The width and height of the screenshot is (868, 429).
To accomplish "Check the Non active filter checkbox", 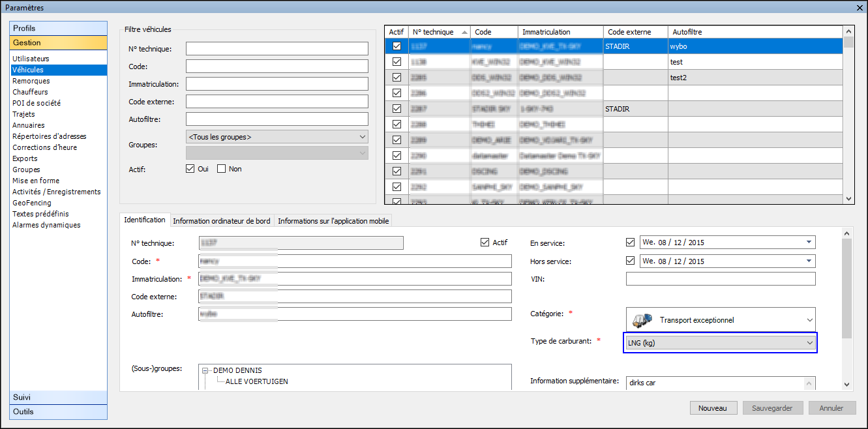I will pyautogui.click(x=222, y=169).
